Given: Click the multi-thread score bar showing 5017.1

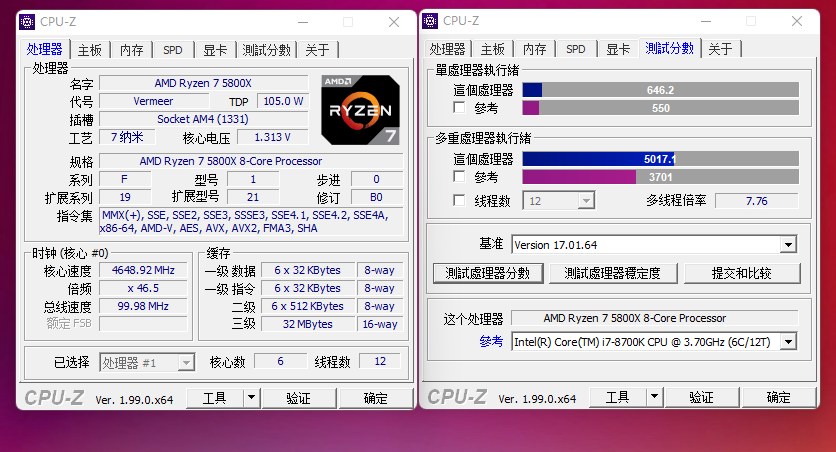Looking at the screenshot, I should point(661,159).
